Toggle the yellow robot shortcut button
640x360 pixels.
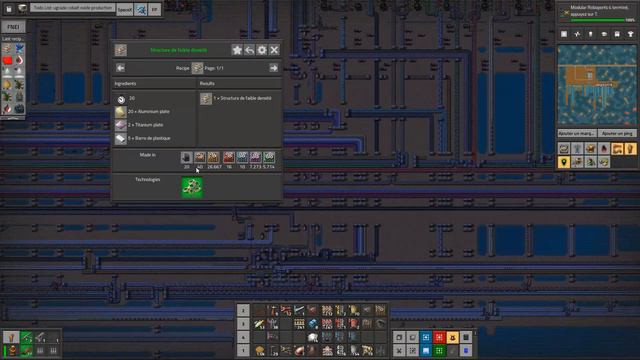(453, 337)
